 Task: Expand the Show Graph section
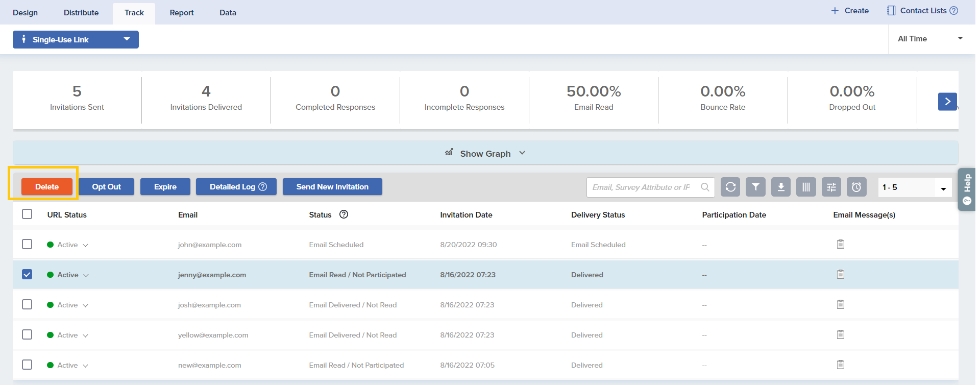pos(485,153)
